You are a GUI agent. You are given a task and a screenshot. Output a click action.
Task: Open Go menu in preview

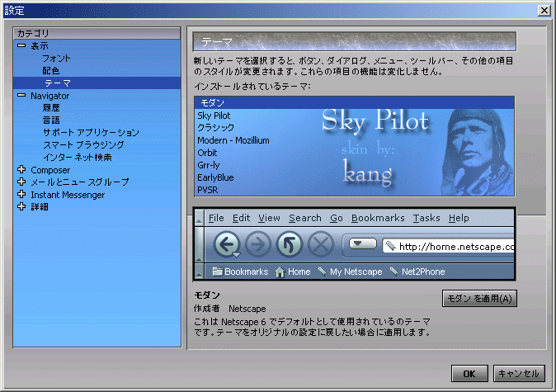point(336,218)
